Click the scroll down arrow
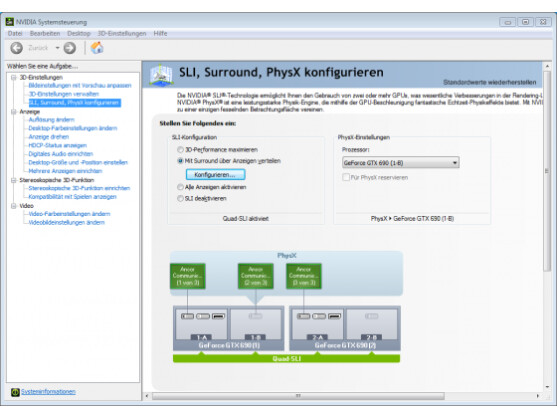 tap(547, 387)
